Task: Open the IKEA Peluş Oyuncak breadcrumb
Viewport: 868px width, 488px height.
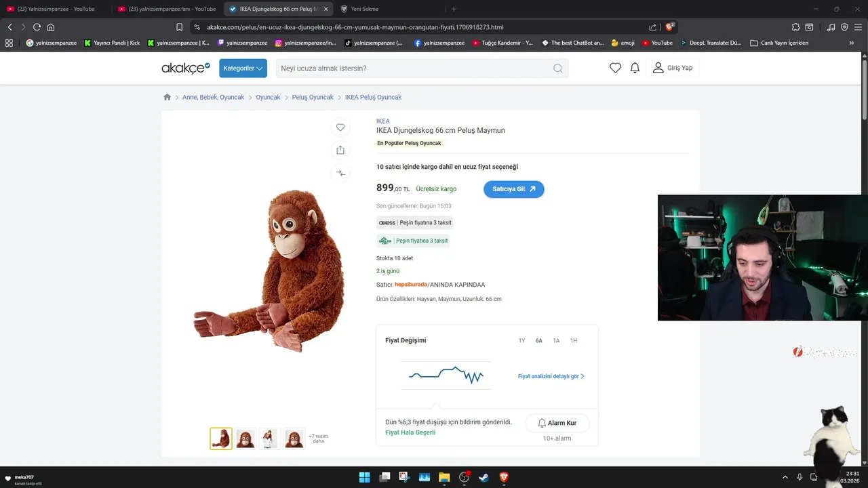Action: [x=373, y=97]
